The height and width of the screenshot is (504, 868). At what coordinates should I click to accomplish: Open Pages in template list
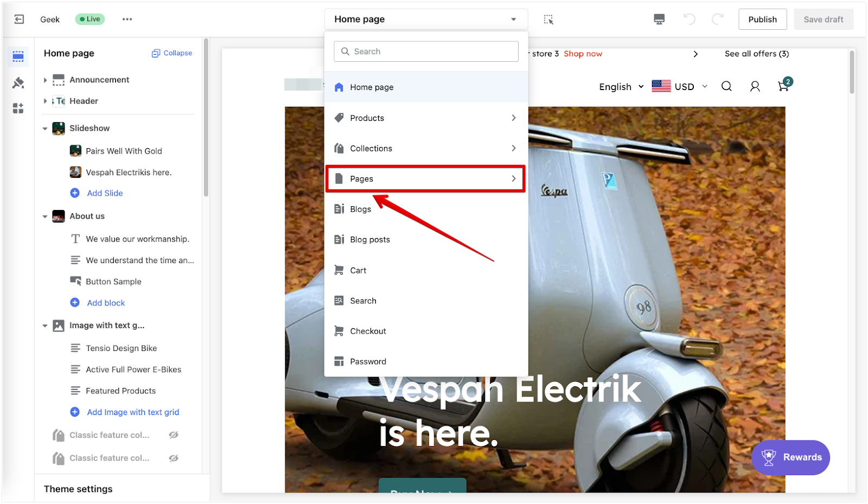pyautogui.click(x=426, y=178)
